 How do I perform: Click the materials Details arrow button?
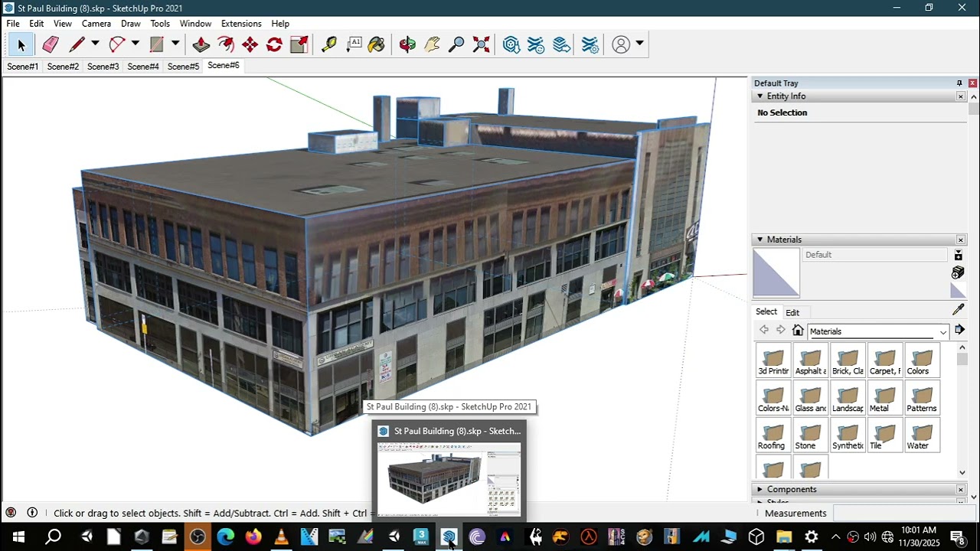[x=959, y=330]
